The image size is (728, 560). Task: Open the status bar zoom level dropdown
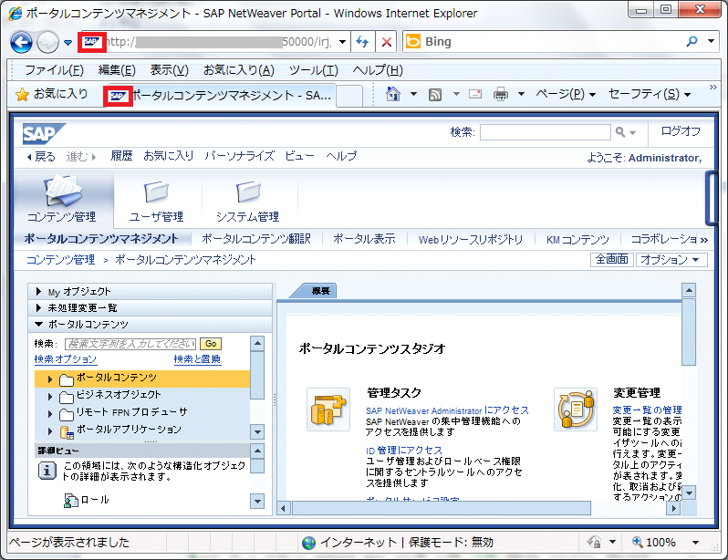(695, 543)
